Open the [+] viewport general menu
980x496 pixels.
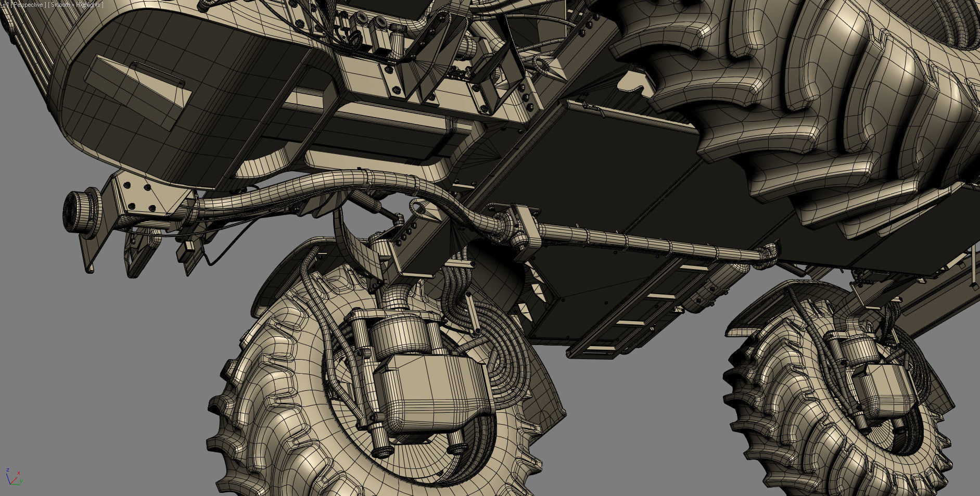click(x=5, y=5)
